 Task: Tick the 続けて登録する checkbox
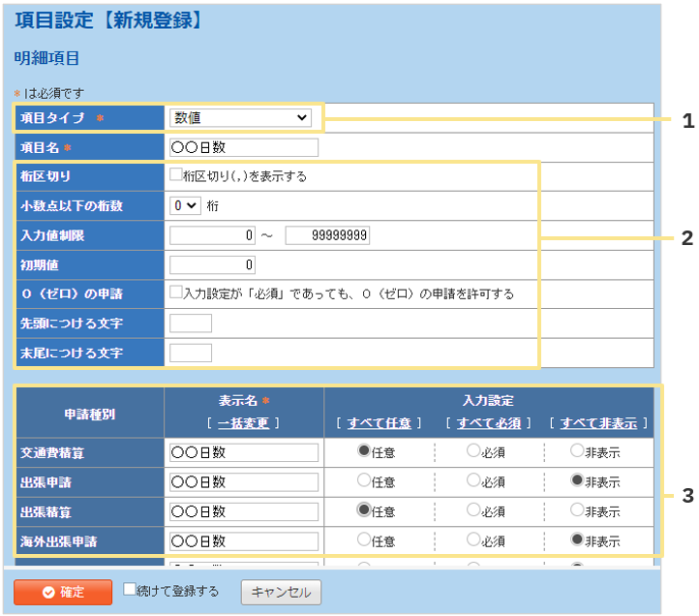click(x=130, y=591)
